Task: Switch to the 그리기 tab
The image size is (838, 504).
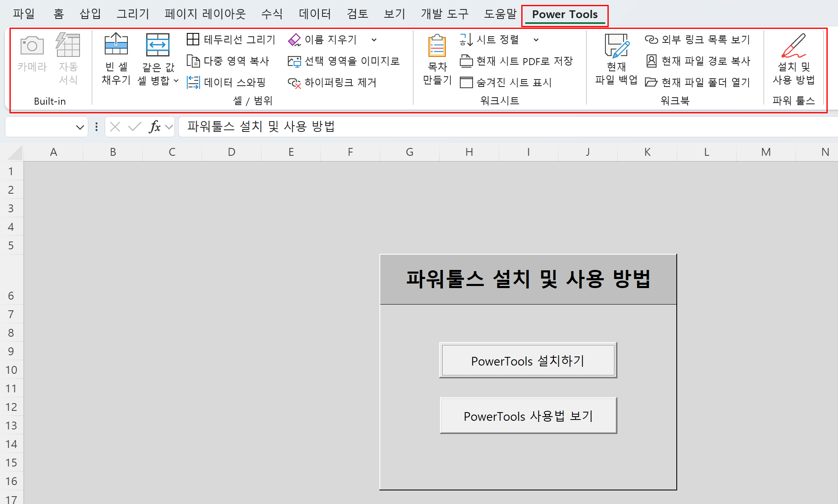Action: [133, 14]
